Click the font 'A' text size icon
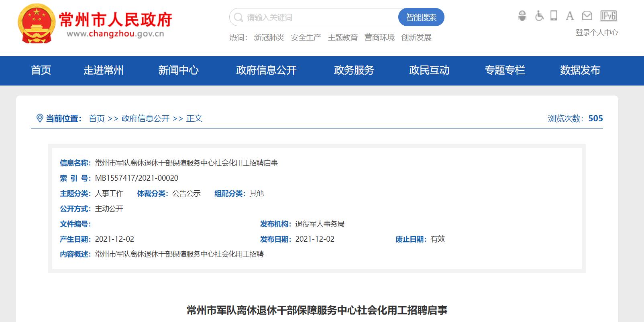The image size is (644, 322). click(x=570, y=16)
